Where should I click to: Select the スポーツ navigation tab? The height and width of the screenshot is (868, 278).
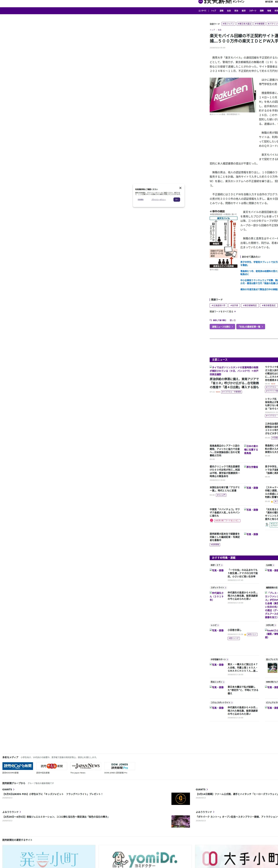252,11
